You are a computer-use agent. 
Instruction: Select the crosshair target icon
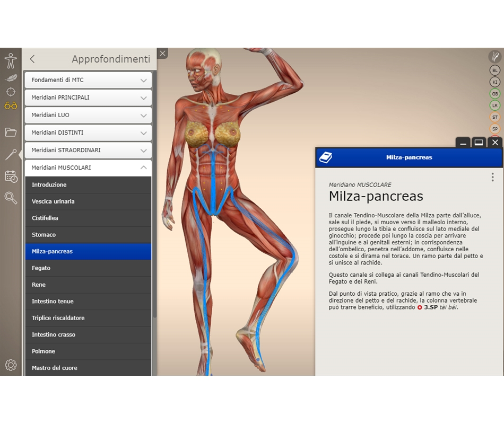point(11,91)
